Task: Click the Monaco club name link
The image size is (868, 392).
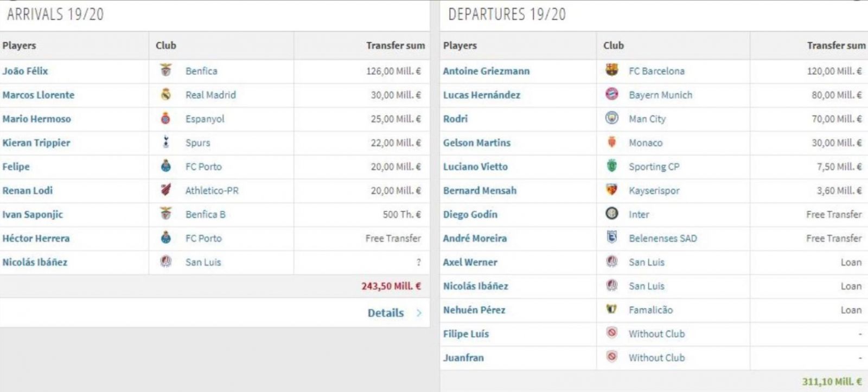Action: pos(646,143)
